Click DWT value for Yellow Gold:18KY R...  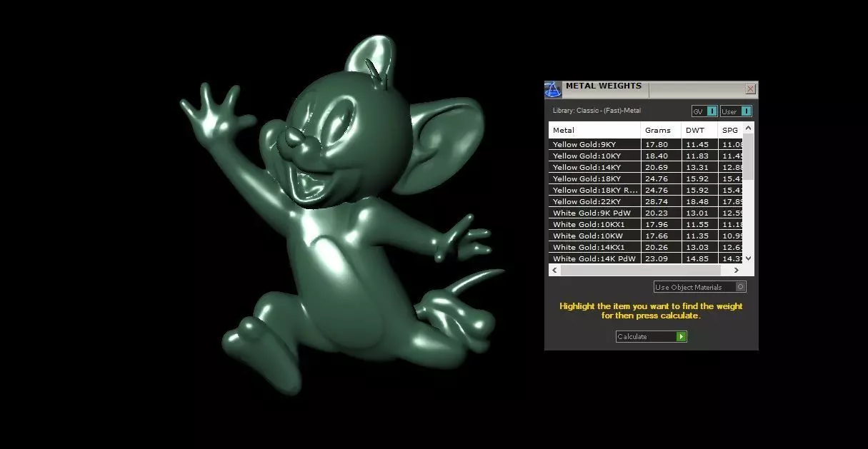pyautogui.click(x=699, y=190)
